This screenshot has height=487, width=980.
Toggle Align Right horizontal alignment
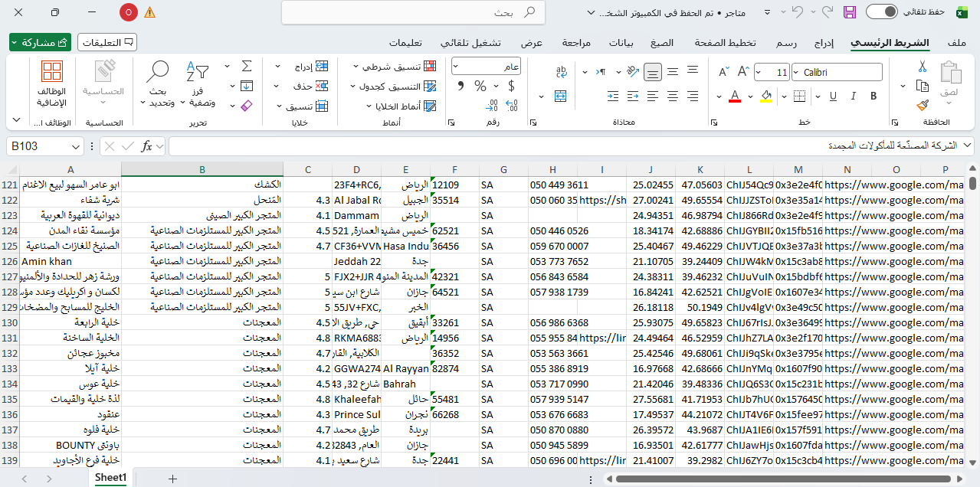(693, 96)
